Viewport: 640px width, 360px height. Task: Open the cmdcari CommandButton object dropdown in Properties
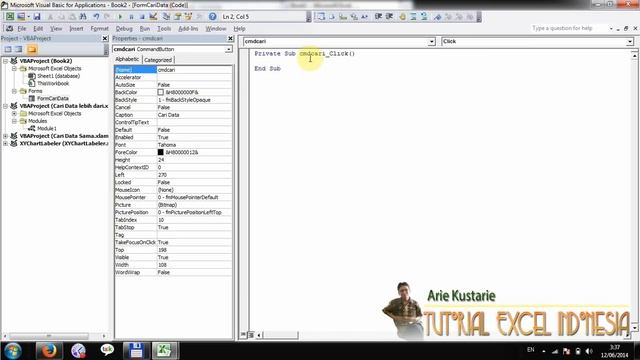coord(229,49)
